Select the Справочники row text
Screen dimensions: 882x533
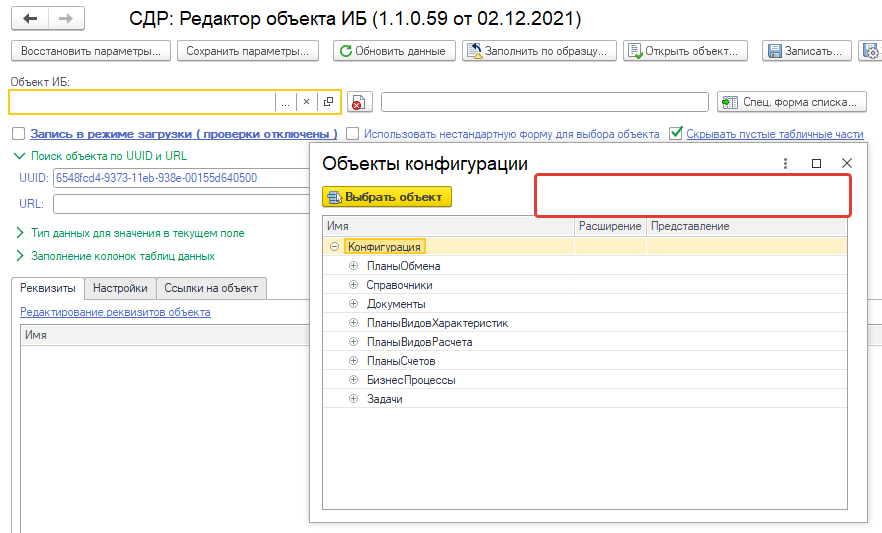point(399,285)
